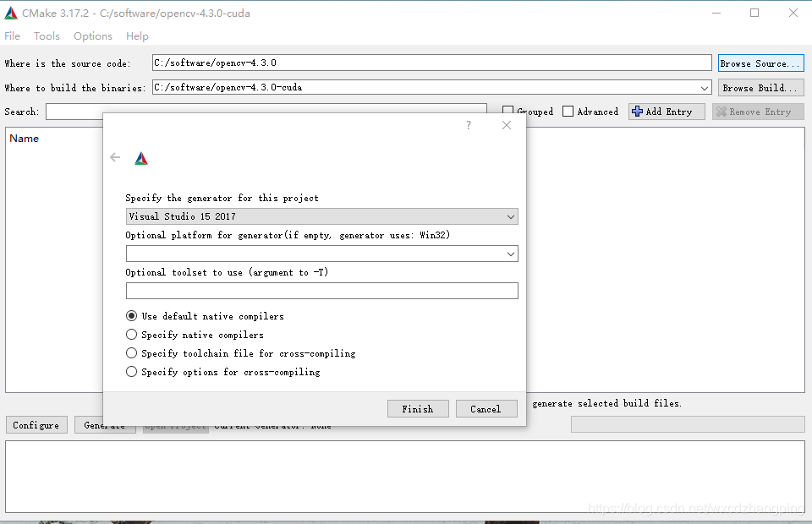
Task: Click the CMake title bar logo
Action: click(x=11, y=14)
